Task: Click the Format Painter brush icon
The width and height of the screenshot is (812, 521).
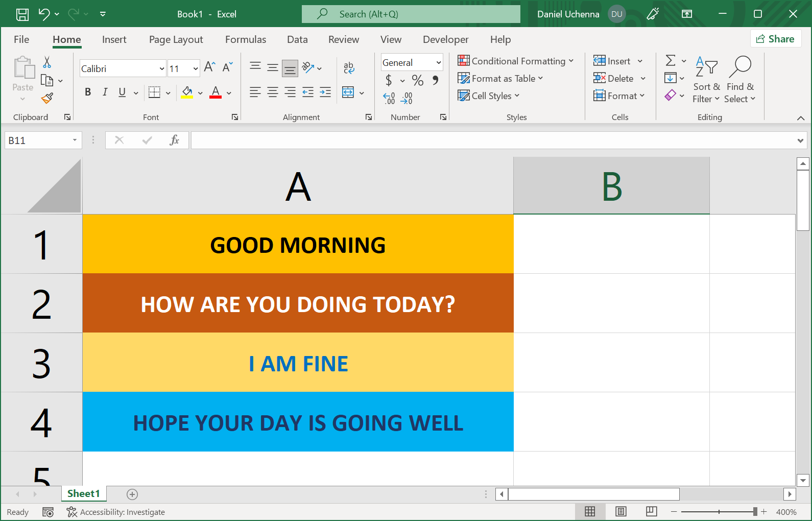Action: [x=47, y=98]
